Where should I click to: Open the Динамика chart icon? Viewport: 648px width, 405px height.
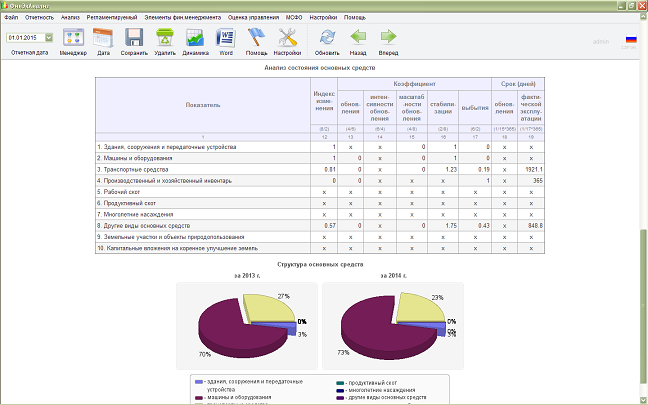click(195, 38)
